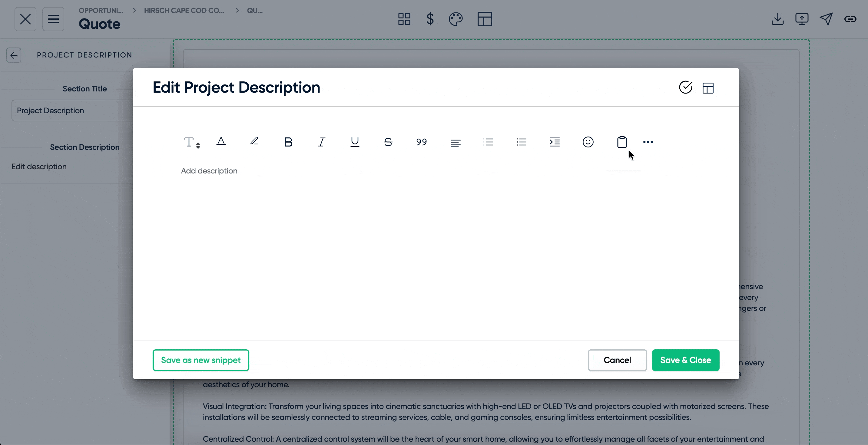
Task: Click the checkmark save icon top right
Action: pyautogui.click(x=686, y=87)
